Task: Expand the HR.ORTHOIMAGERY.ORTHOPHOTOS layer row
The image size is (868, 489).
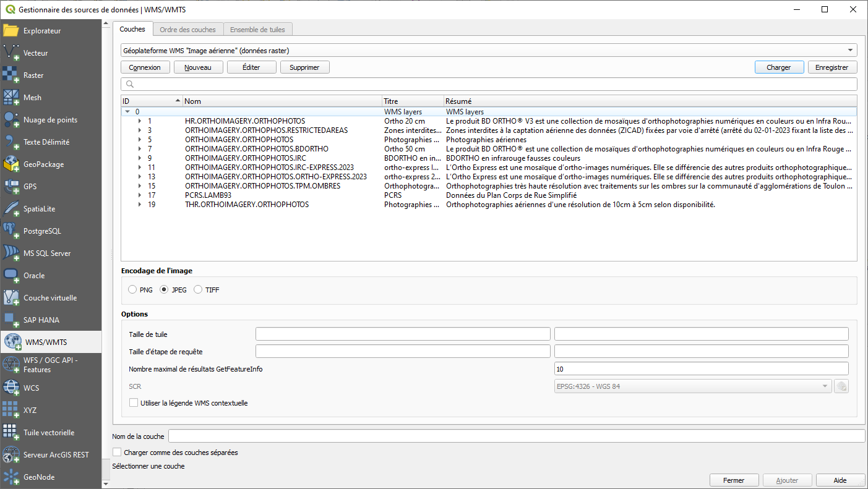Action: [140, 121]
